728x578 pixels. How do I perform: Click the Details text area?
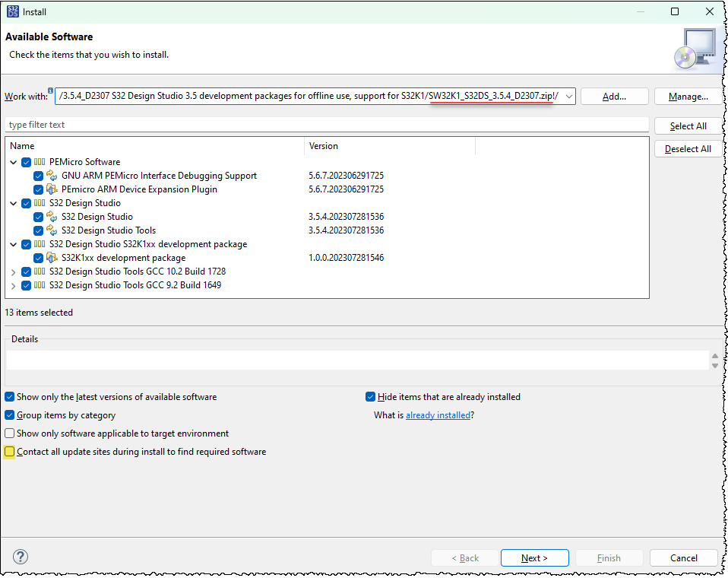pyautogui.click(x=357, y=360)
